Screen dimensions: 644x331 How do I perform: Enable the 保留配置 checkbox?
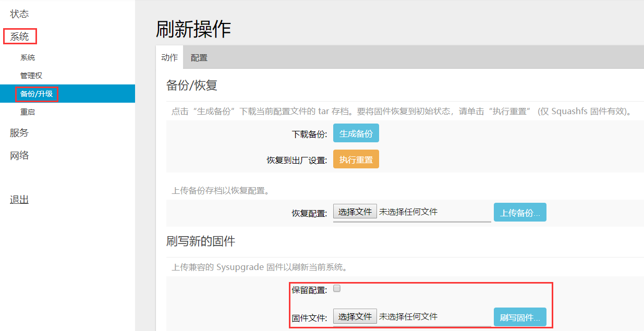pos(337,287)
